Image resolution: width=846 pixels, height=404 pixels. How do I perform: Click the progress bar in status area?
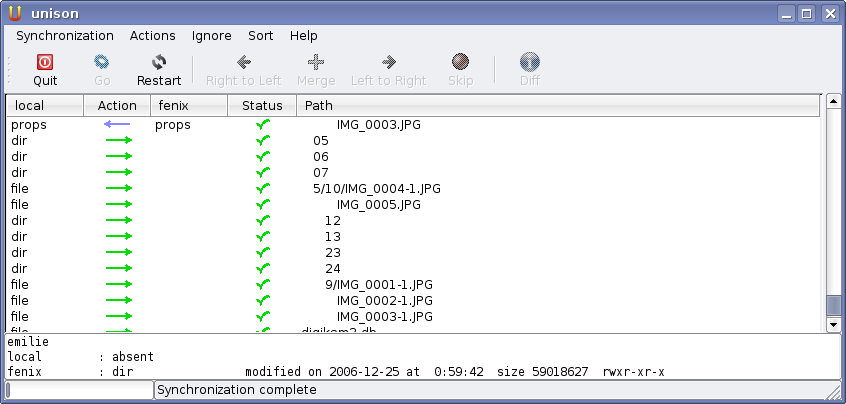click(x=79, y=389)
